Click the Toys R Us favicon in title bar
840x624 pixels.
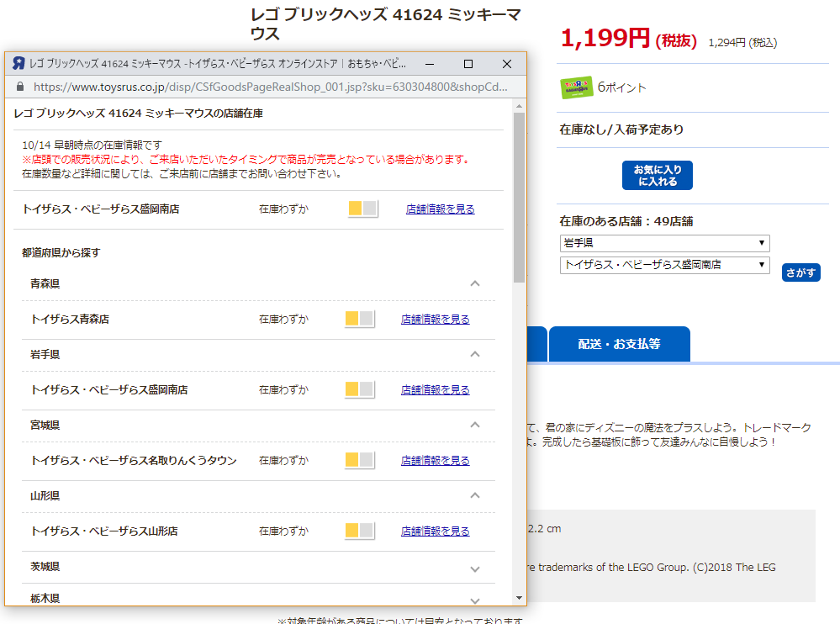[18, 64]
